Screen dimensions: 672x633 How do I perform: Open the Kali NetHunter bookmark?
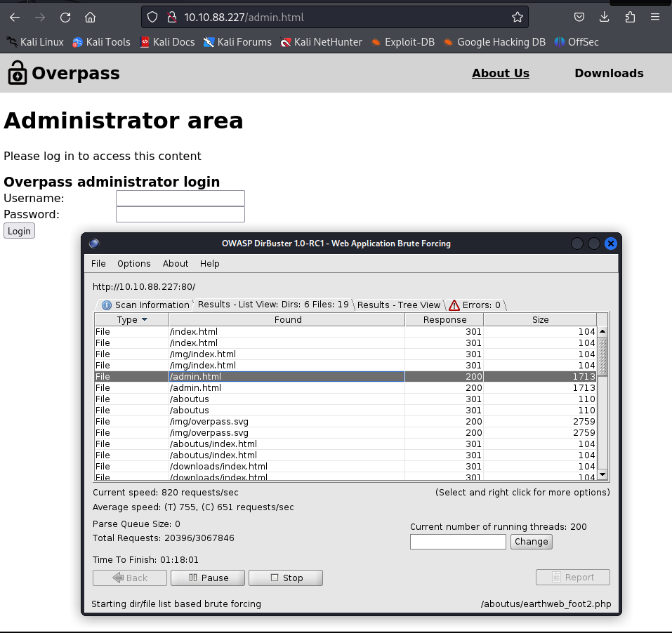321,42
